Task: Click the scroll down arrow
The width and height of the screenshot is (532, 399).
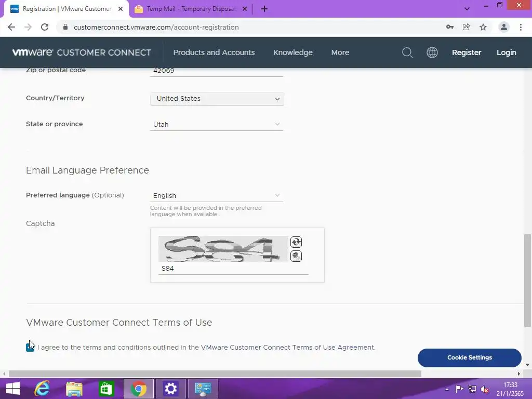Action: coord(527,365)
